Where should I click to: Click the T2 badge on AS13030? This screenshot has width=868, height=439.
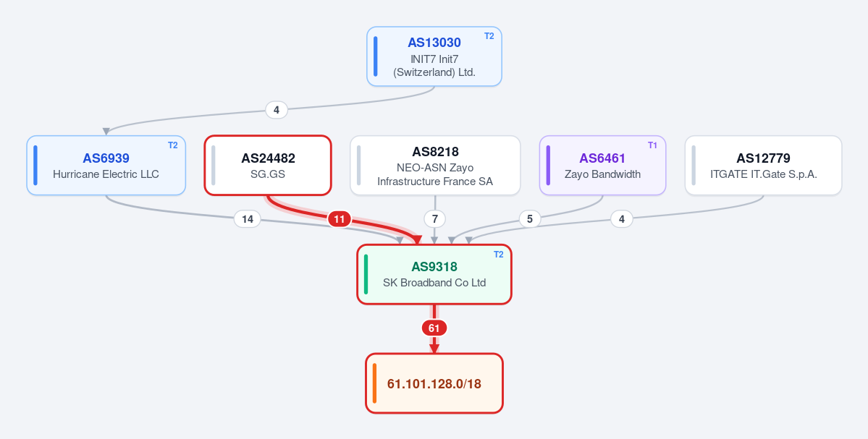tap(489, 36)
